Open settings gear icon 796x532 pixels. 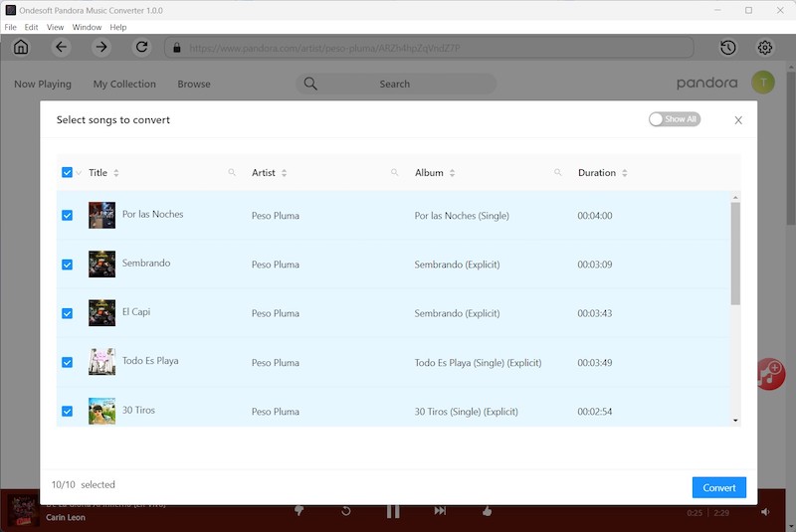point(765,48)
